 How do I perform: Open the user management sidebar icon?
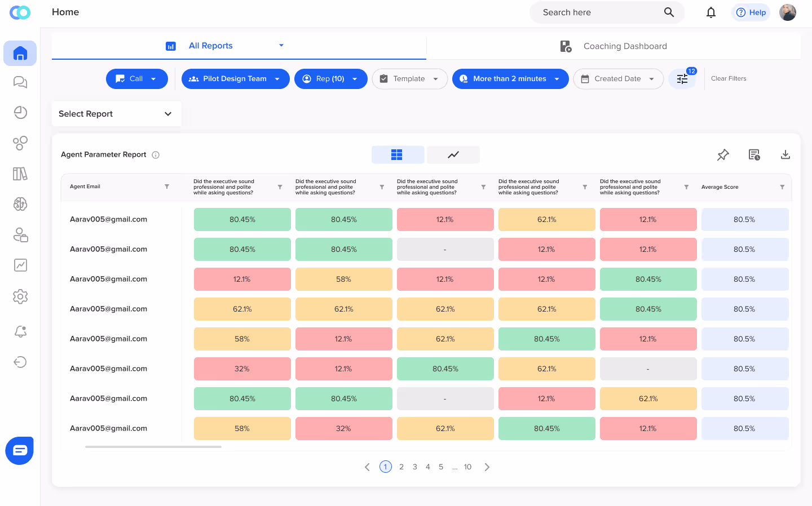tap(20, 234)
